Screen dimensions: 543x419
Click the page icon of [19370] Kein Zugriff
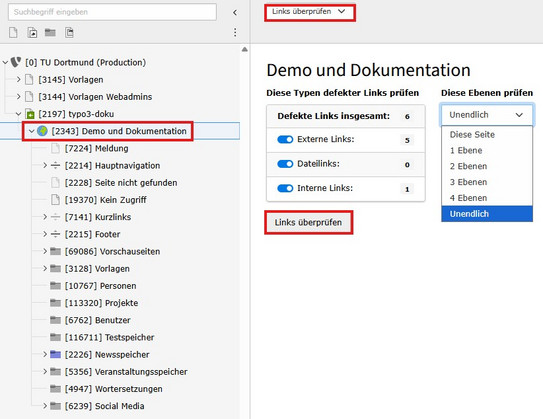[55, 200]
